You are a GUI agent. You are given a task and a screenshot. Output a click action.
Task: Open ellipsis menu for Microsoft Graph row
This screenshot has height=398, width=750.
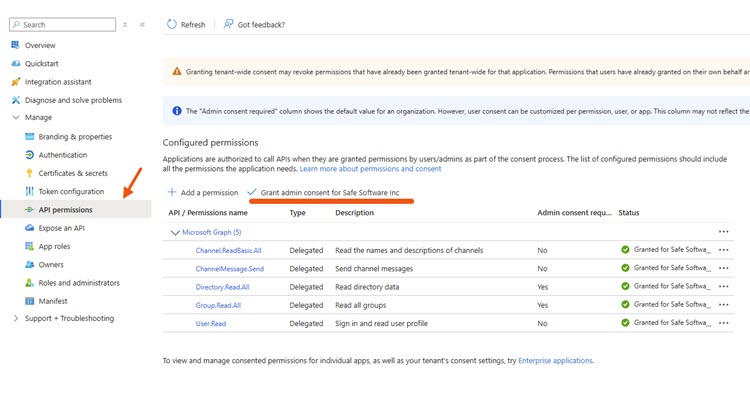724,232
